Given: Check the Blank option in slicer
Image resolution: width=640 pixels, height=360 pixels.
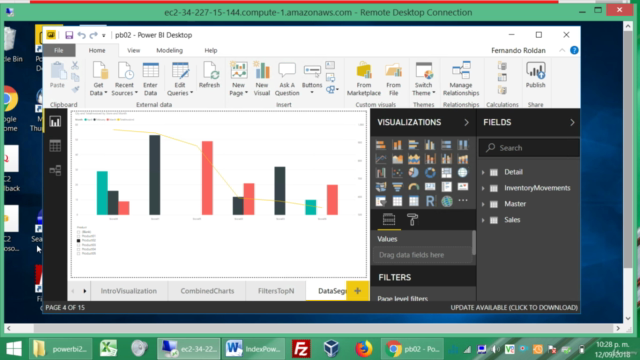Looking at the screenshot, I should (x=78, y=232).
